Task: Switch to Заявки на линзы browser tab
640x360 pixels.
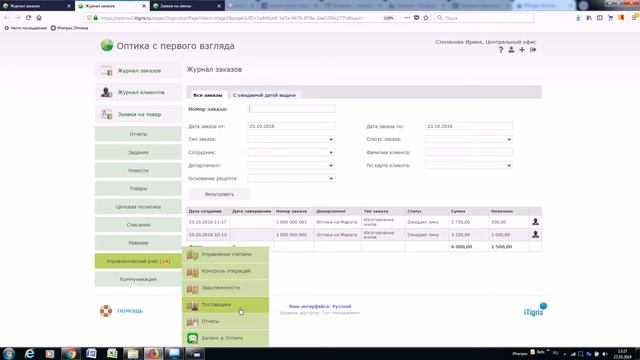Action: (187, 6)
